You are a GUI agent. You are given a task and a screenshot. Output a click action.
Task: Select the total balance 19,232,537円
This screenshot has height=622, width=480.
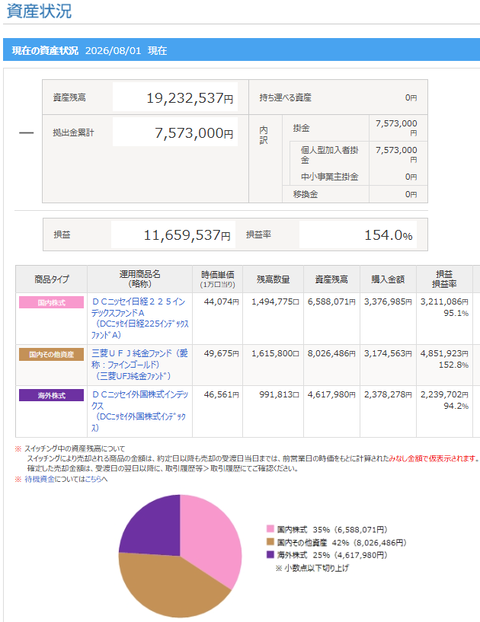click(x=190, y=98)
